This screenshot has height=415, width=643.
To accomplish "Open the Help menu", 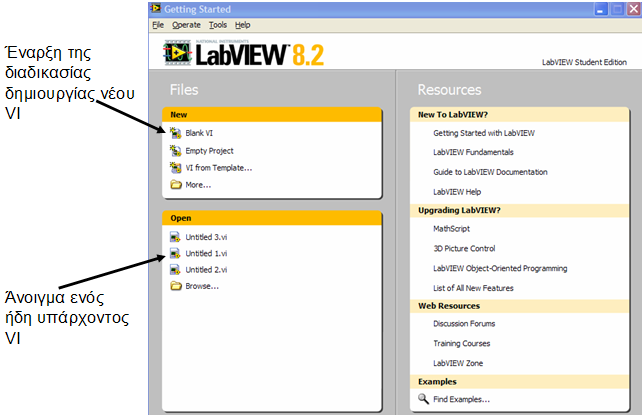I will pyautogui.click(x=242, y=25).
